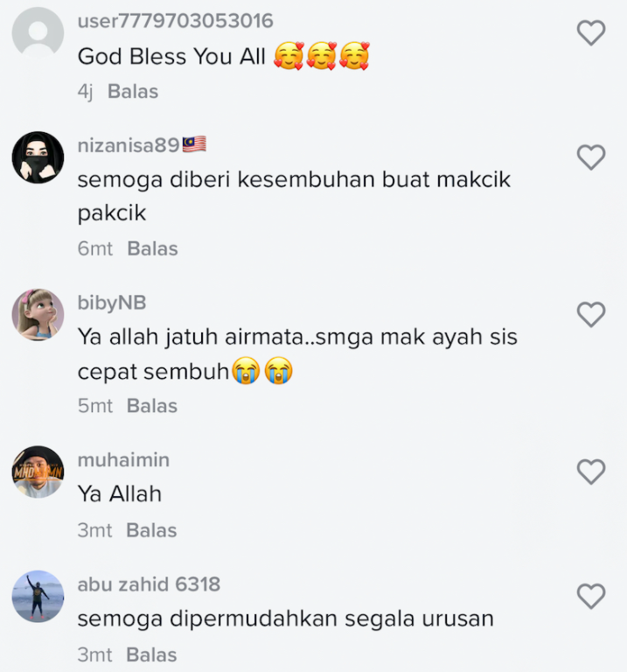This screenshot has height=672, width=627.
Task: Open user7779703053016's profile avatar
Action: (38, 33)
